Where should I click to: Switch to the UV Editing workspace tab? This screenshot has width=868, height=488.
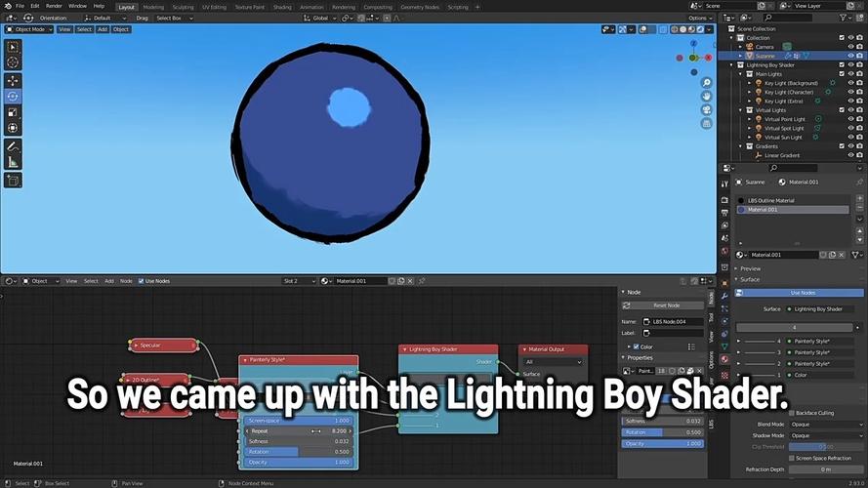tap(214, 7)
